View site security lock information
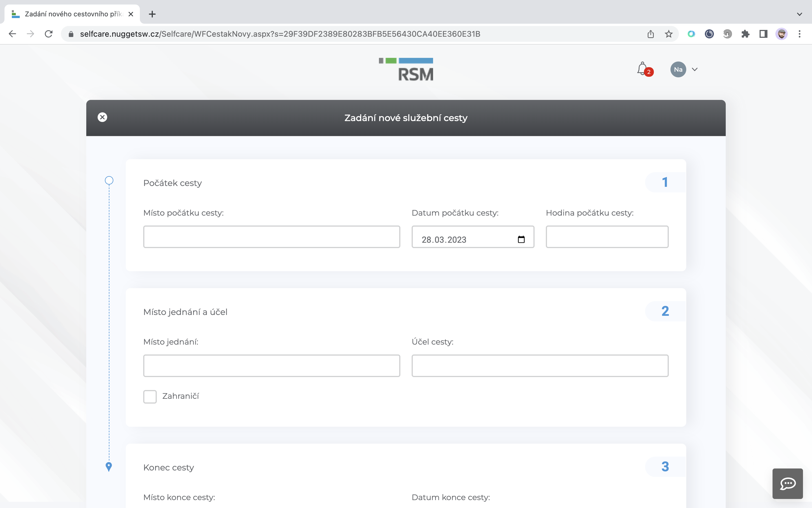Image resolution: width=812 pixels, height=508 pixels. tap(71, 34)
